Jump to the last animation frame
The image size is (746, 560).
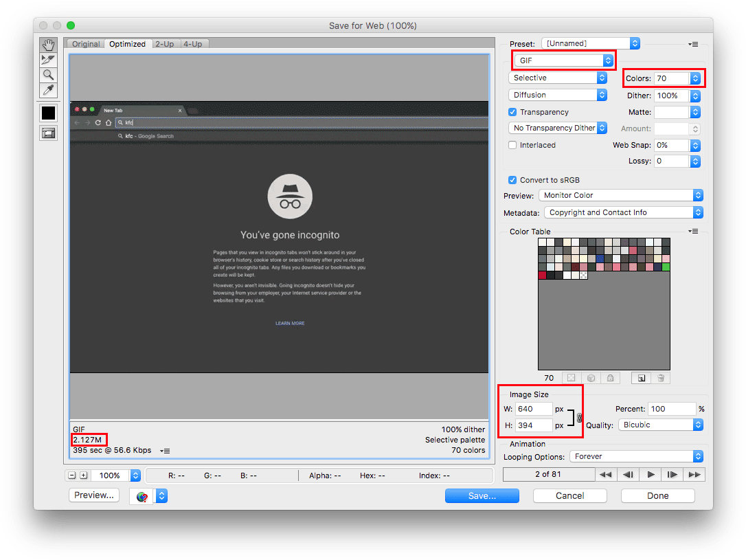click(694, 474)
